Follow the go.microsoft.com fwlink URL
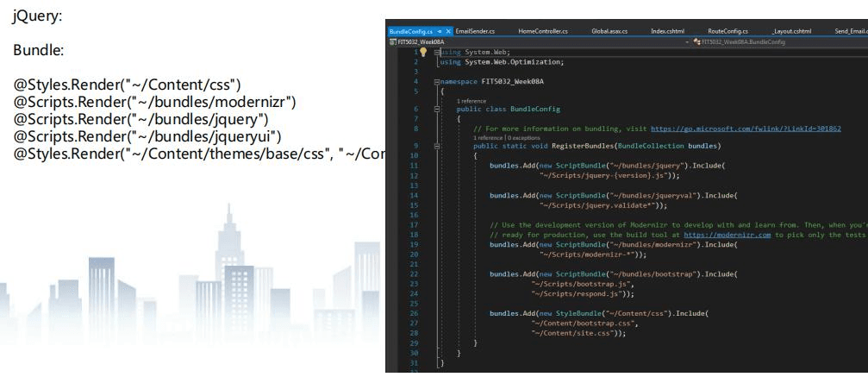 click(x=746, y=129)
